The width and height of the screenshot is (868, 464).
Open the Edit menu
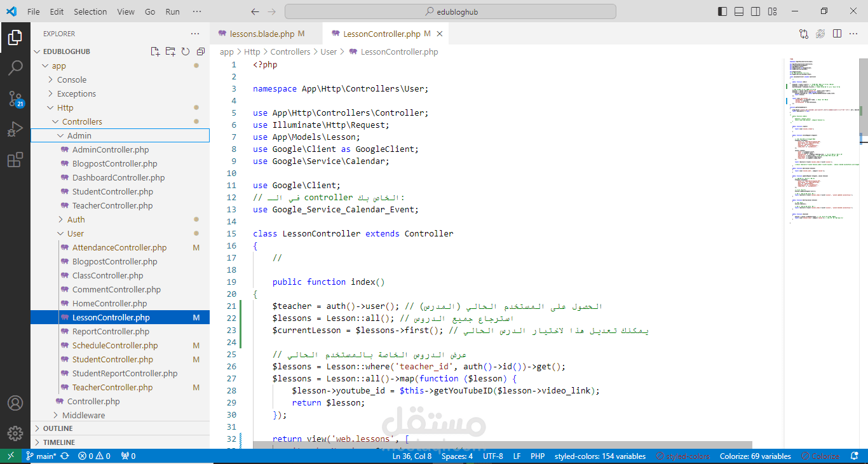click(57, 11)
